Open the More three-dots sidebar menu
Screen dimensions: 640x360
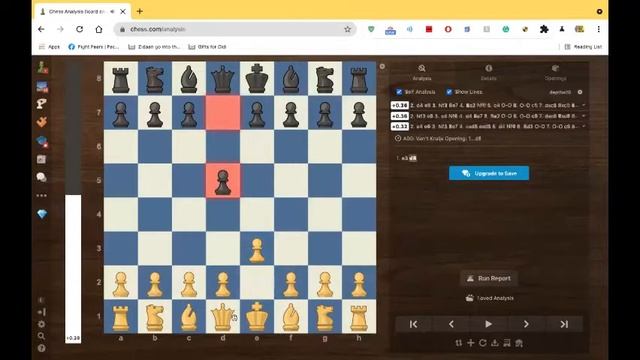point(42,196)
